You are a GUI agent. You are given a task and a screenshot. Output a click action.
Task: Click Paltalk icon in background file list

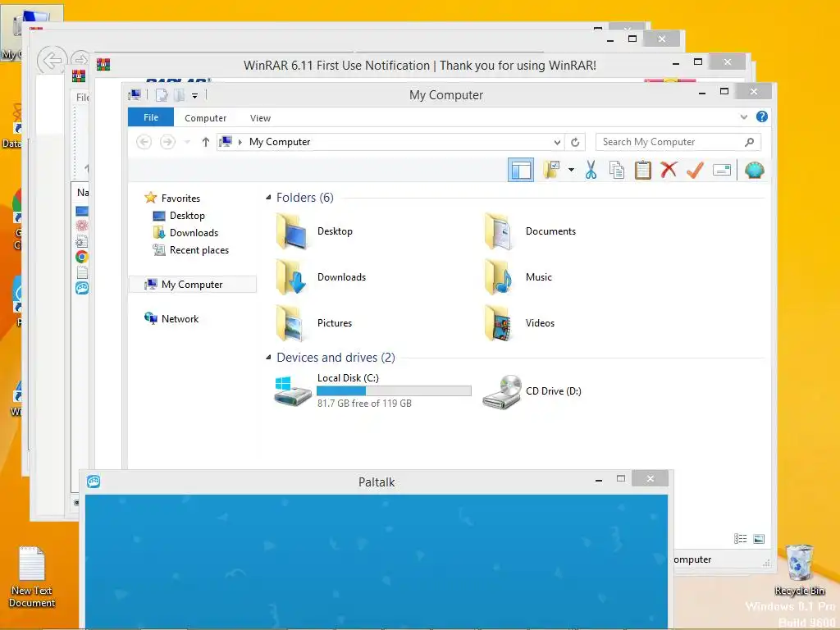82,288
